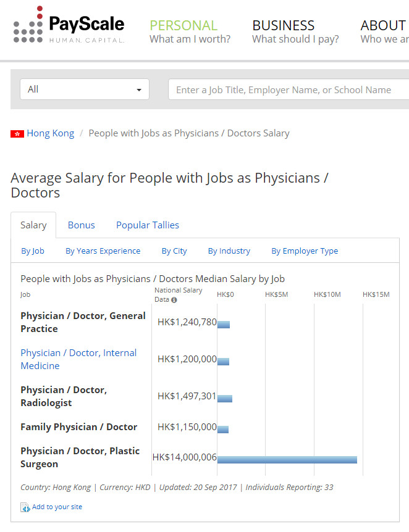Viewport: 409px width, 532px height.
Task: View salary By City
Action: [174, 251]
